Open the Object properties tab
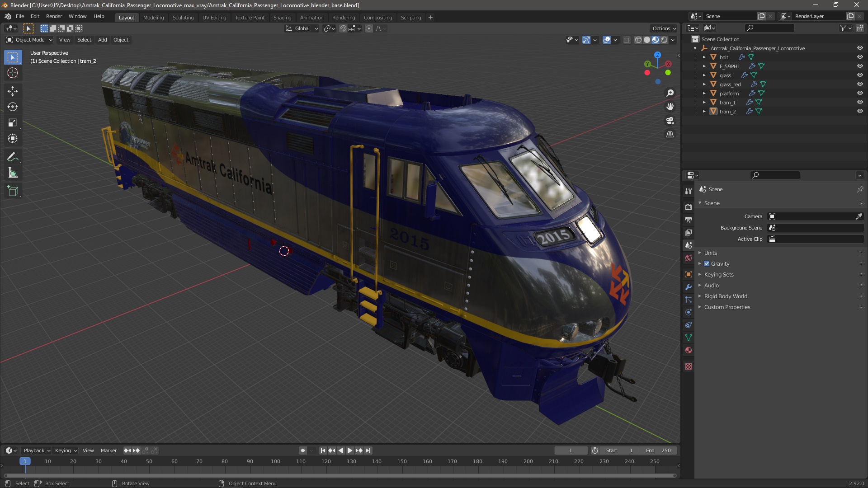Screen dimensions: 868x488 688,274
